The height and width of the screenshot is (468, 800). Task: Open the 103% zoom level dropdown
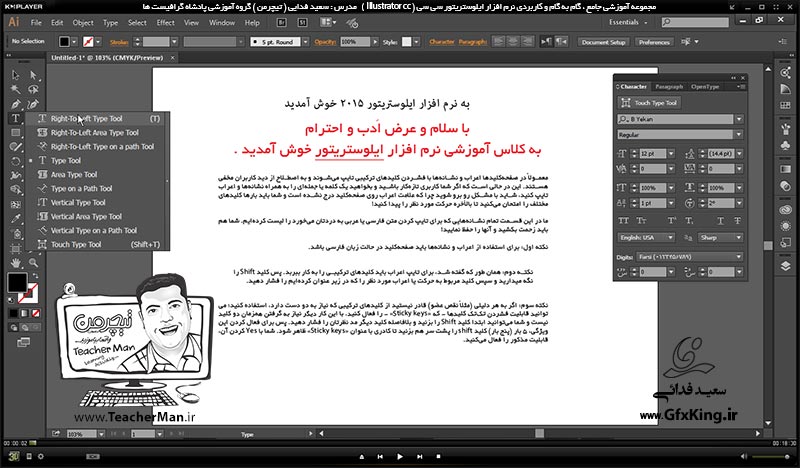pos(101,434)
